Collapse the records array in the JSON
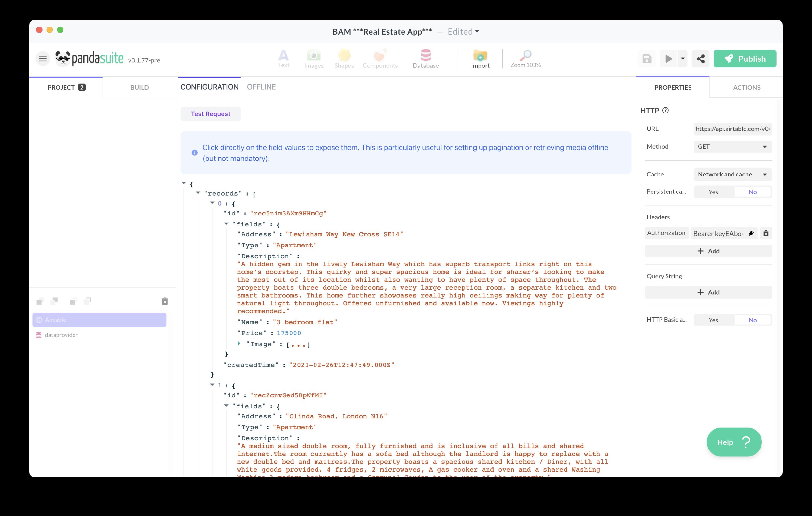Viewport: 812px width, 516px height. [x=198, y=193]
